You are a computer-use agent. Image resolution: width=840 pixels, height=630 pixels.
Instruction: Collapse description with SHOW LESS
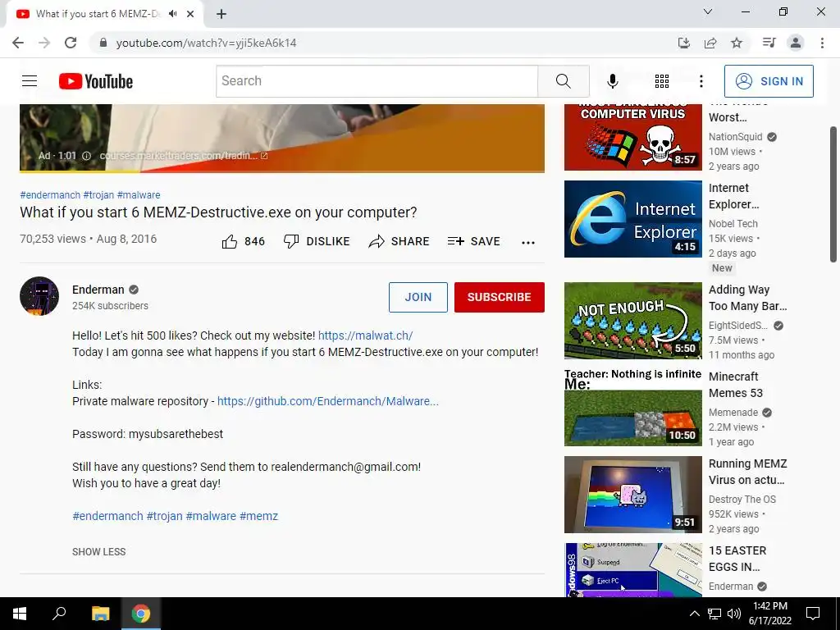(99, 552)
